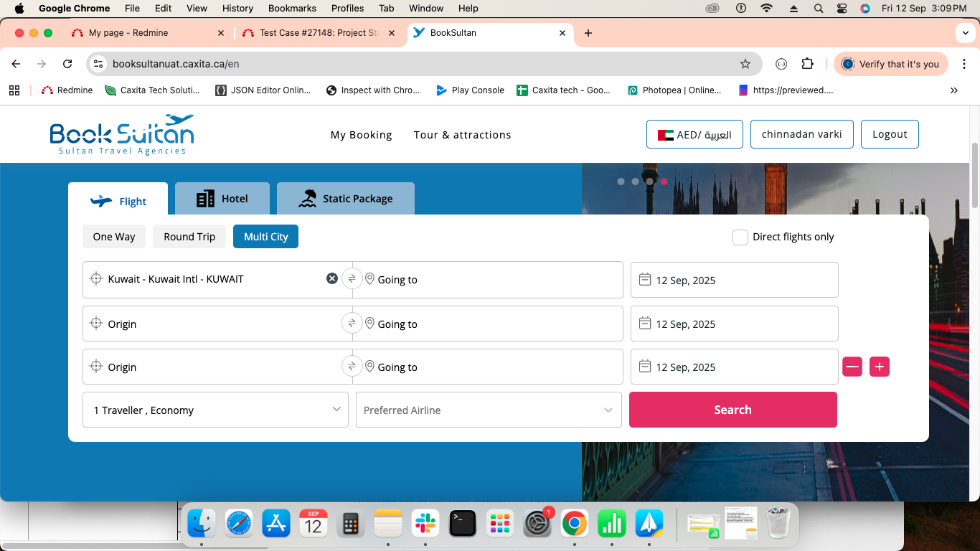Add another flight with plus button
The height and width of the screenshot is (551, 980).
[x=879, y=367]
